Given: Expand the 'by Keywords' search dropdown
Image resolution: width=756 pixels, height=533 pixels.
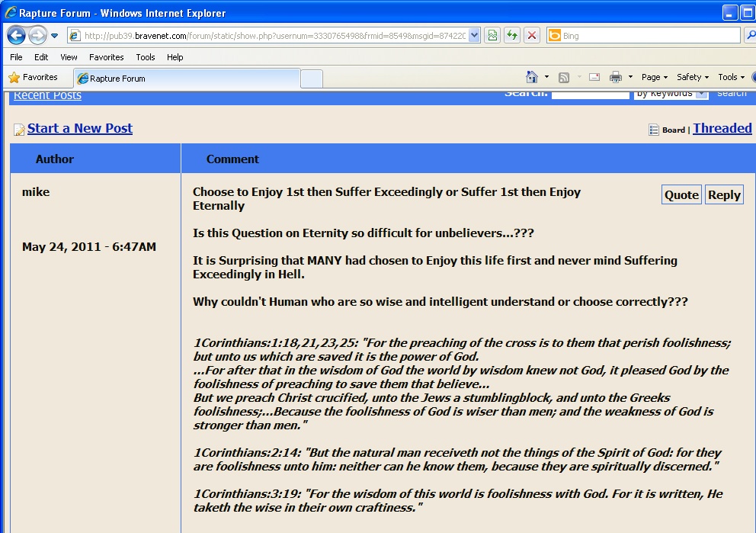Looking at the screenshot, I should (671, 94).
